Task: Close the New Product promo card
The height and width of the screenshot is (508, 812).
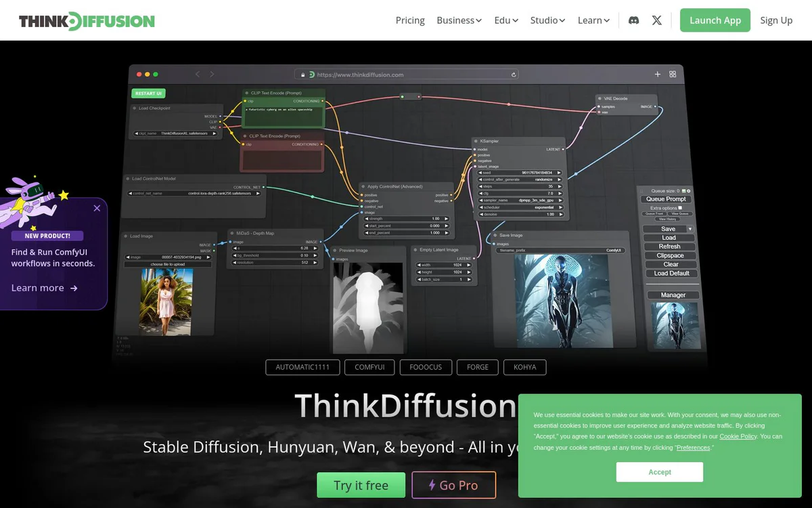Action: tap(97, 208)
